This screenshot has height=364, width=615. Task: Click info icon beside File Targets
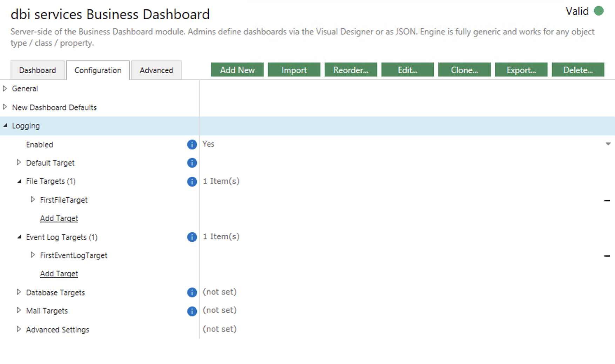192,182
